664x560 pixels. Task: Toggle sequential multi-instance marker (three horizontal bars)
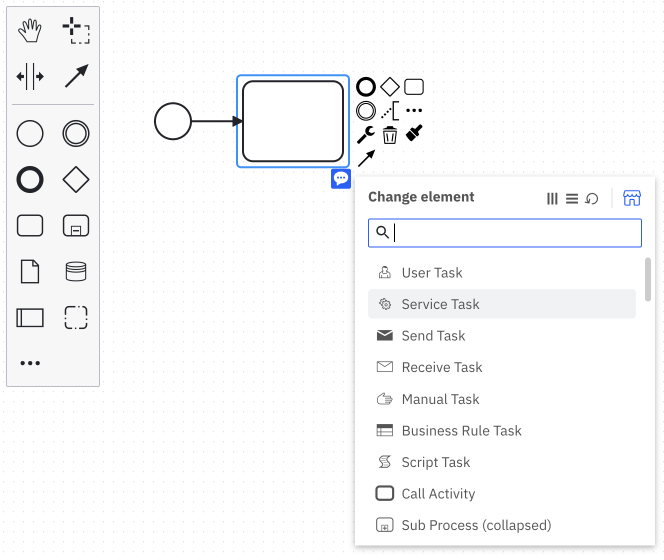click(x=572, y=199)
